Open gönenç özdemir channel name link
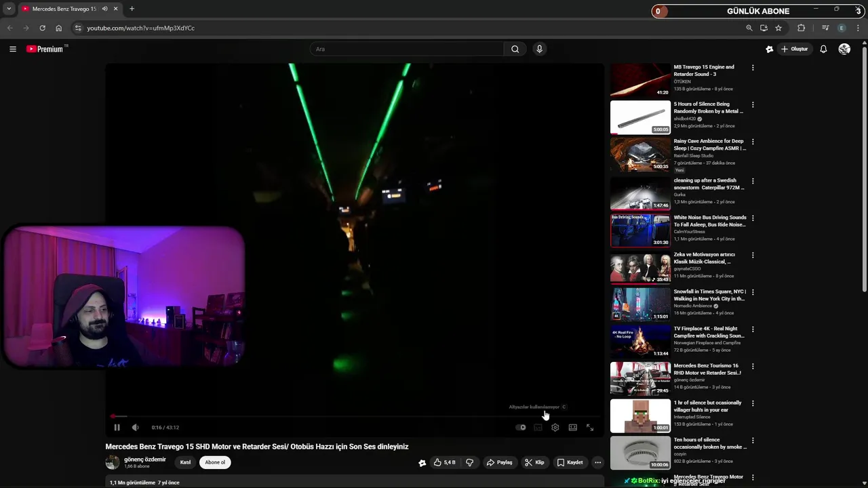 145,460
